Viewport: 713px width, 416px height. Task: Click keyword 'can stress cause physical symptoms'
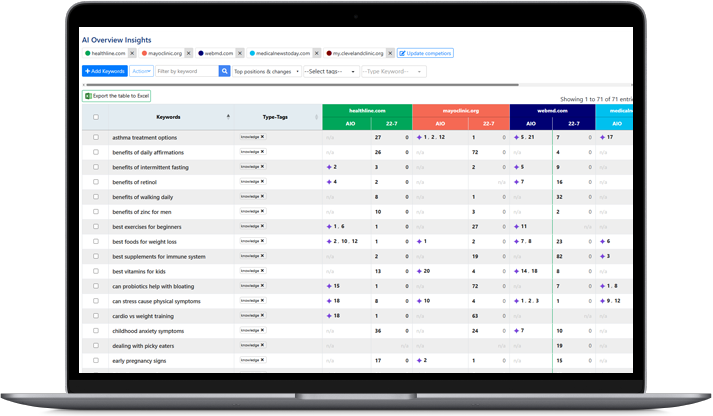(x=156, y=301)
